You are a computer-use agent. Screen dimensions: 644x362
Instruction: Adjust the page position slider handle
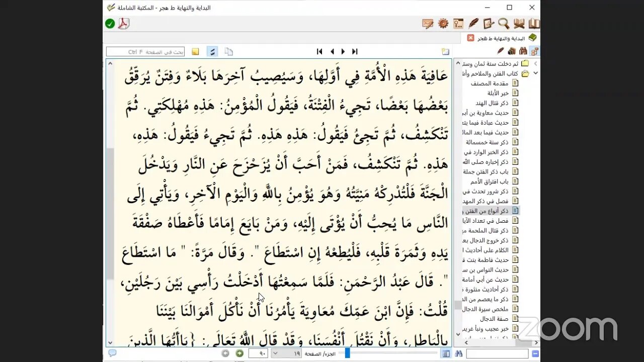(x=347, y=353)
